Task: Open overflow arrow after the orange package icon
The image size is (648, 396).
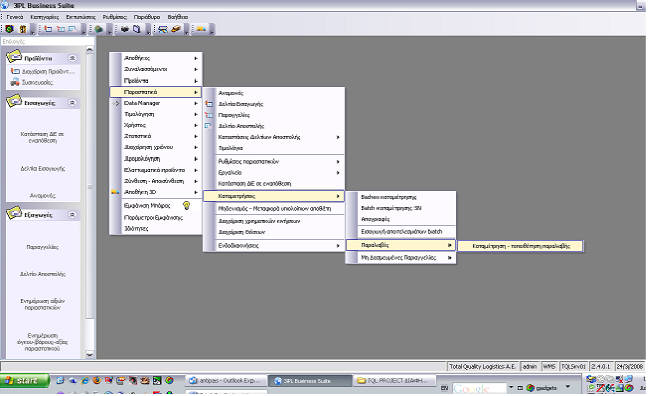Action: click(187, 29)
